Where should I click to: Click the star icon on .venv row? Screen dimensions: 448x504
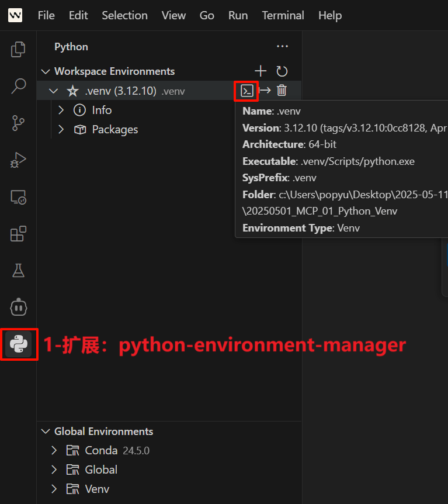72,91
